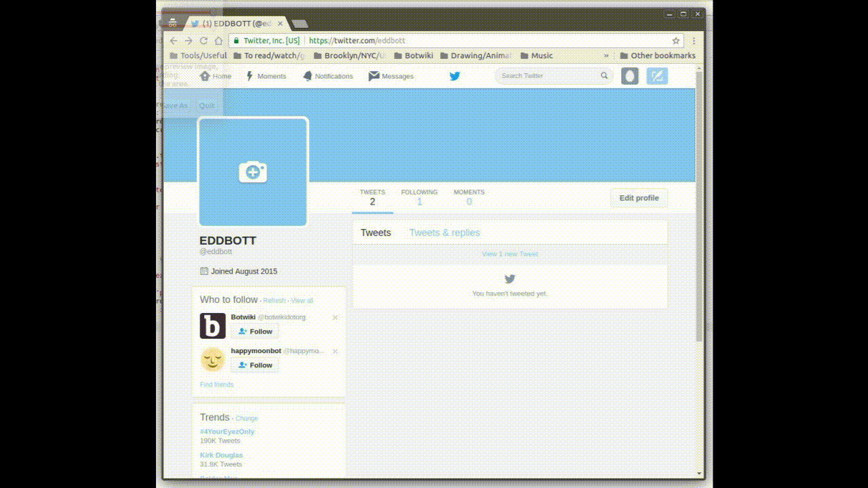Click the green padlock security icon

click(x=236, y=41)
